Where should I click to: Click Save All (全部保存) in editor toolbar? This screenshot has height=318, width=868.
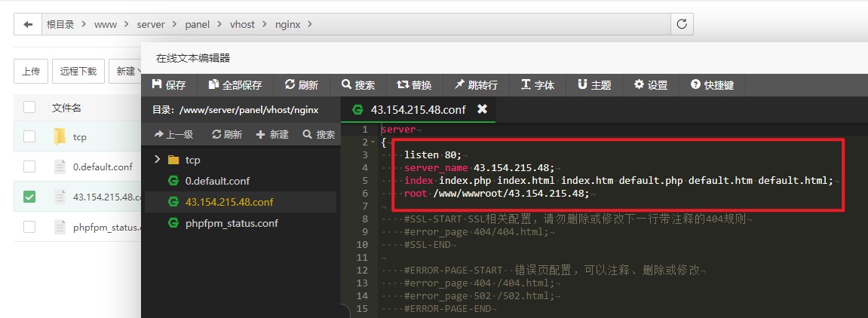click(x=235, y=85)
